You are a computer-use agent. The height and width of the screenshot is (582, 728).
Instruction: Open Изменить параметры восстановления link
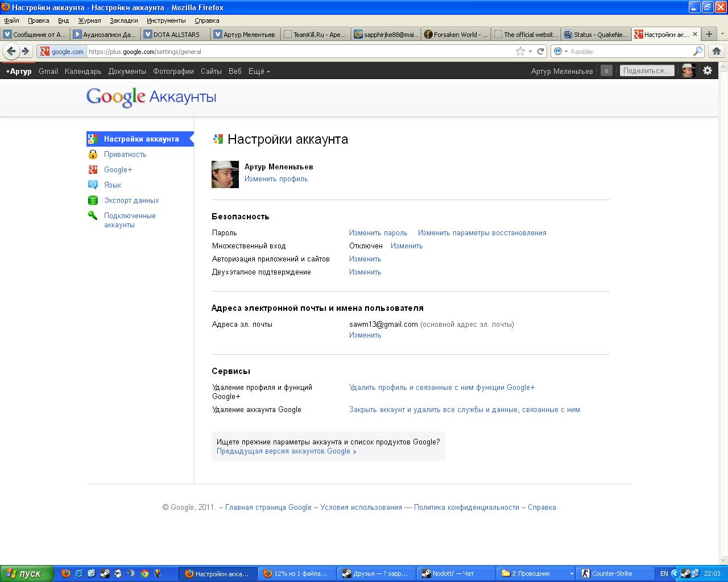point(482,232)
